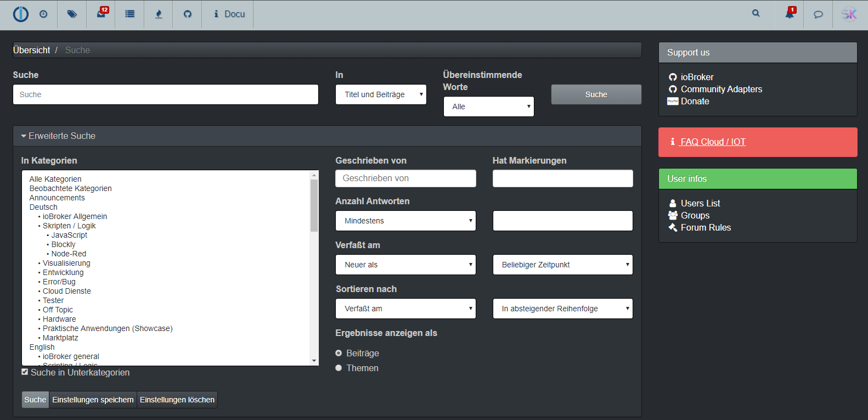Select the Entwicklung category
The image size is (868, 420).
click(63, 272)
